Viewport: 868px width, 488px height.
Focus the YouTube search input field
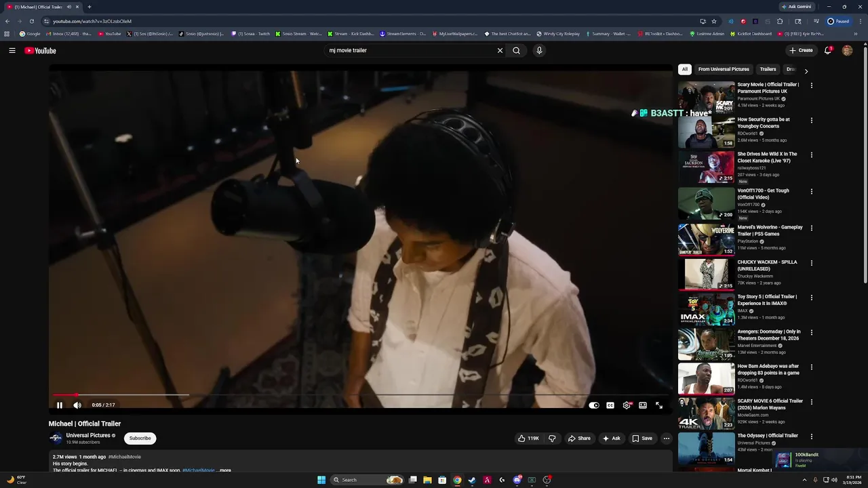(410, 50)
